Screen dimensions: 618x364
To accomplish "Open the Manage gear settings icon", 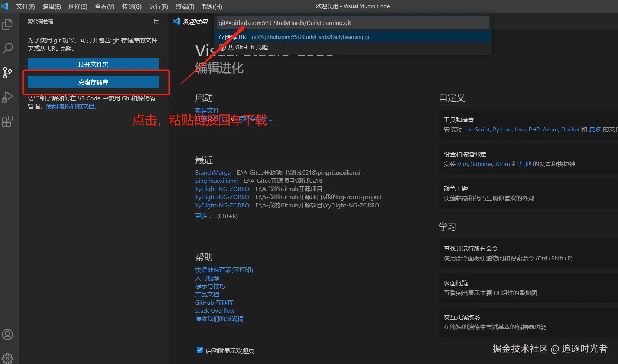I will point(7,358).
